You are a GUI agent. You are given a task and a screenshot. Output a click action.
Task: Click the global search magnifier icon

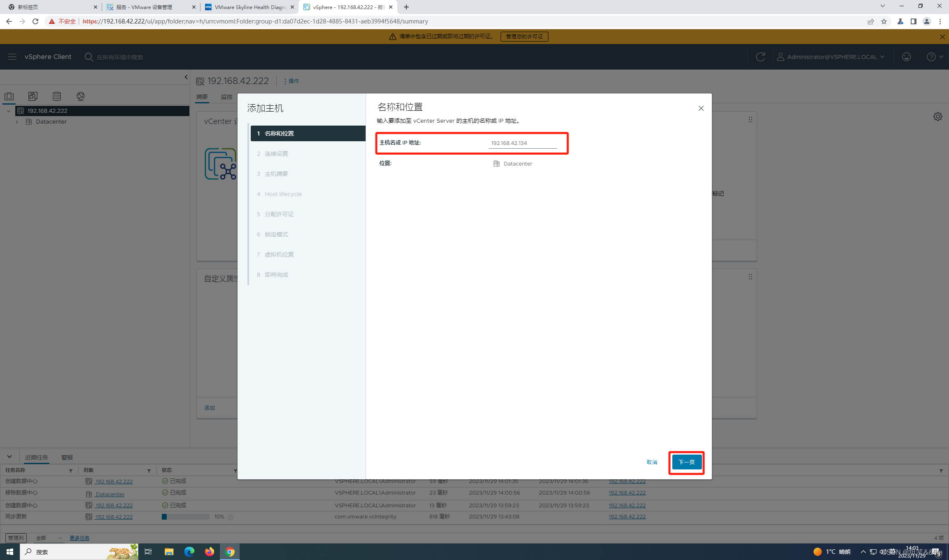[89, 57]
